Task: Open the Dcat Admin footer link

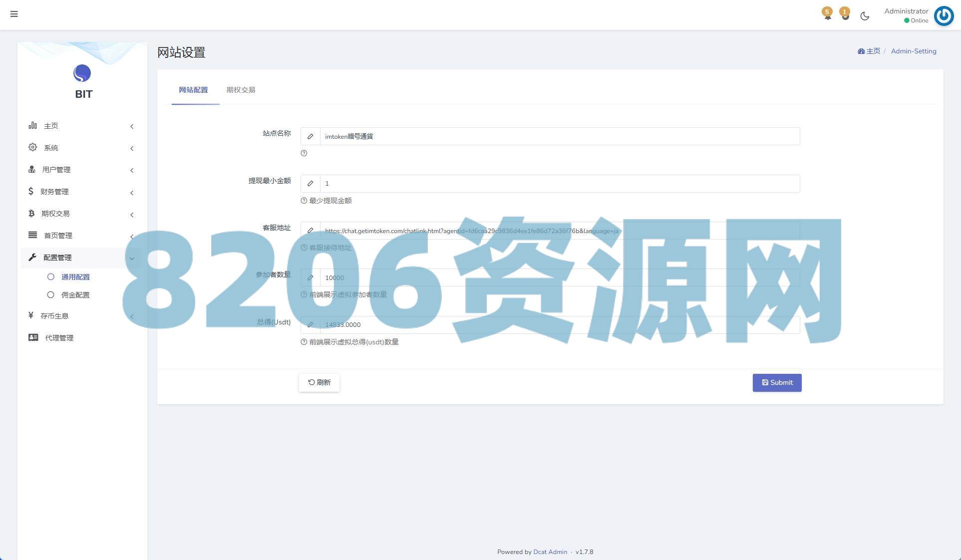Action: [550, 552]
